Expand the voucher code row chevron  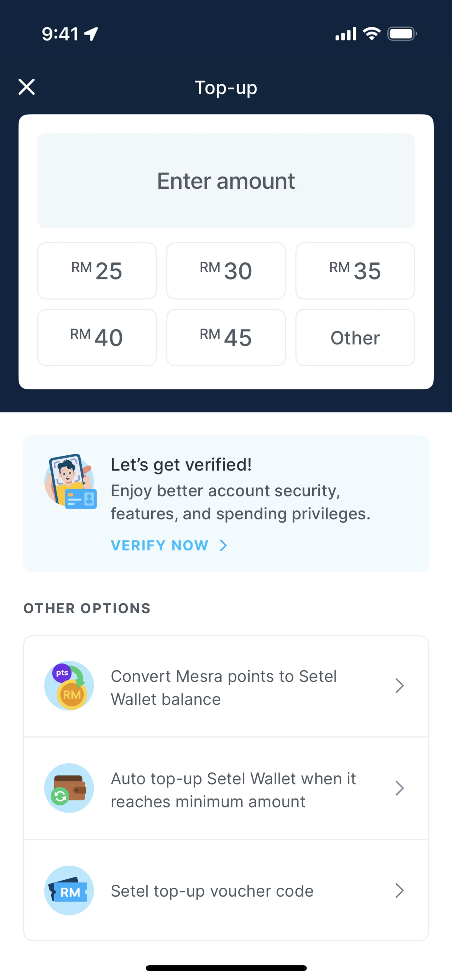(x=399, y=891)
